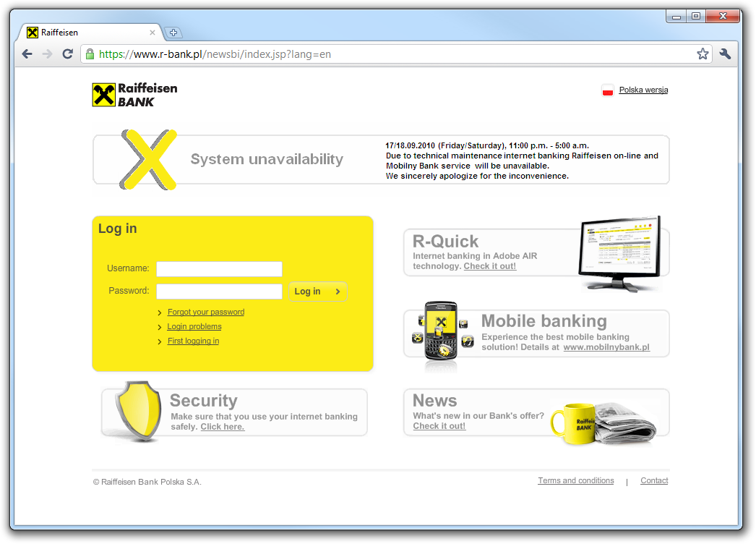Open the www.mobilnybank.pl link
The width and height of the screenshot is (756, 544).
coord(606,347)
